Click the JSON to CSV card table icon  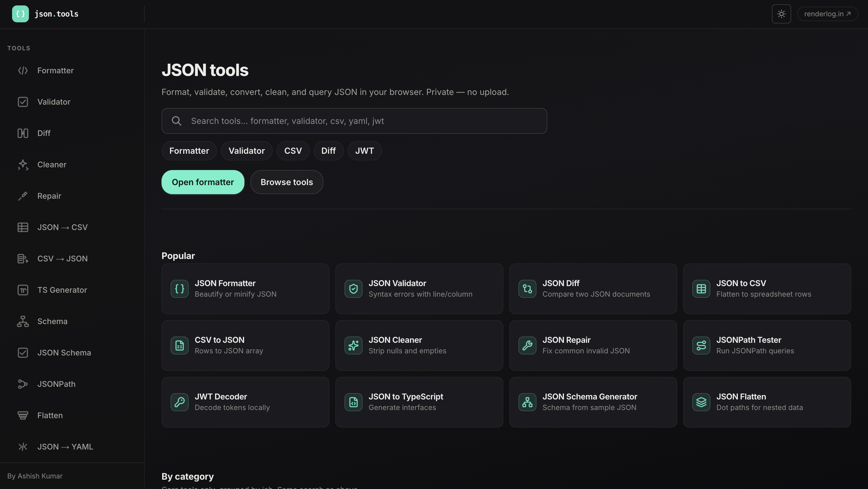(x=701, y=289)
